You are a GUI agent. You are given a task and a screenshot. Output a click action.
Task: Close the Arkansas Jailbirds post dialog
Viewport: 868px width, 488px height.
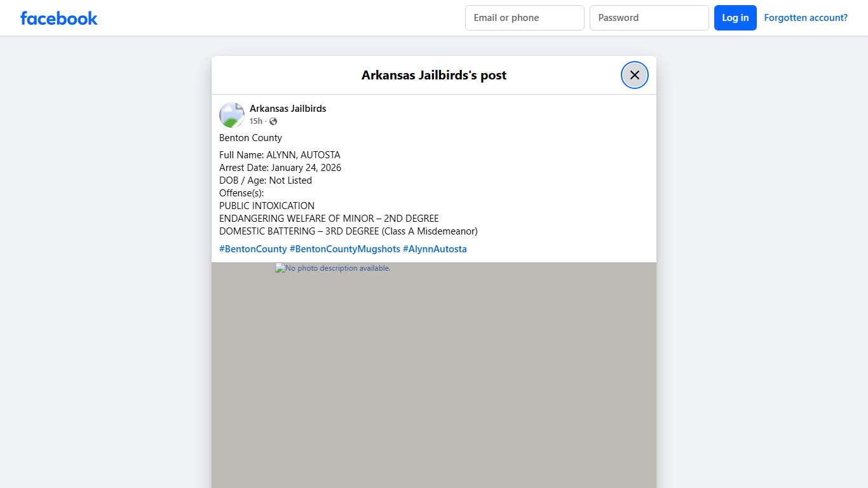click(634, 75)
